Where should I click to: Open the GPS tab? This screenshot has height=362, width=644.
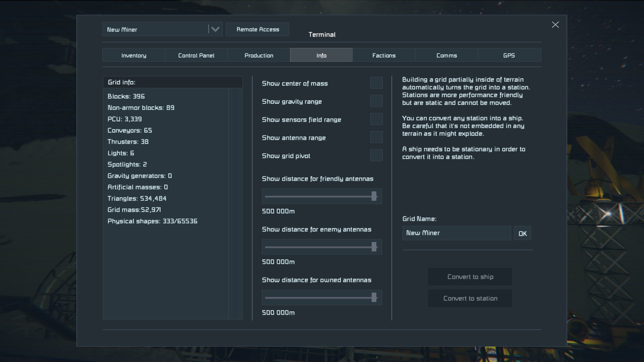[x=509, y=55]
